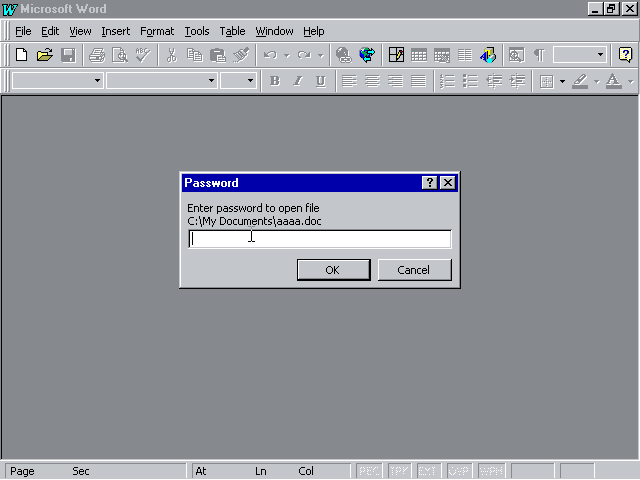Click the Columns layout icon
The image size is (640, 480).
[465, 55]
